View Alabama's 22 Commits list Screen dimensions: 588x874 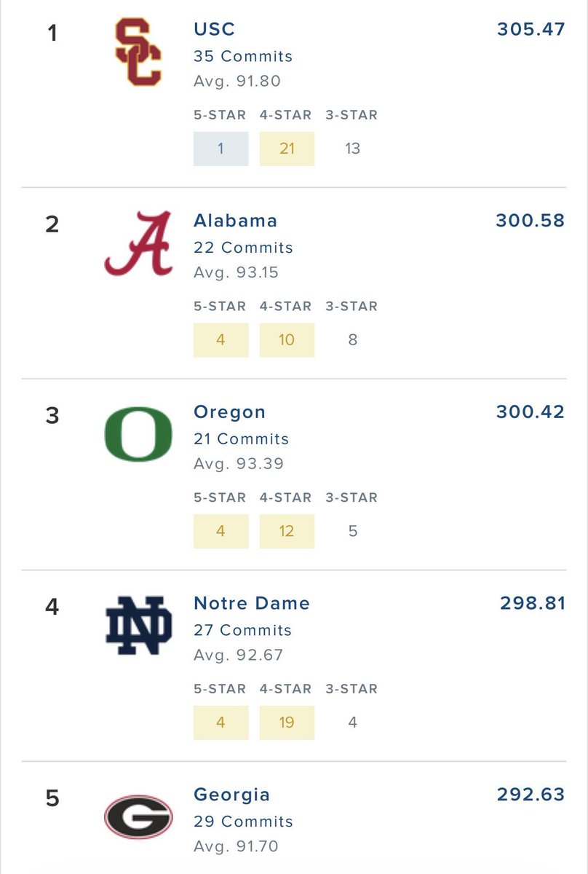(x=243, y=248)
